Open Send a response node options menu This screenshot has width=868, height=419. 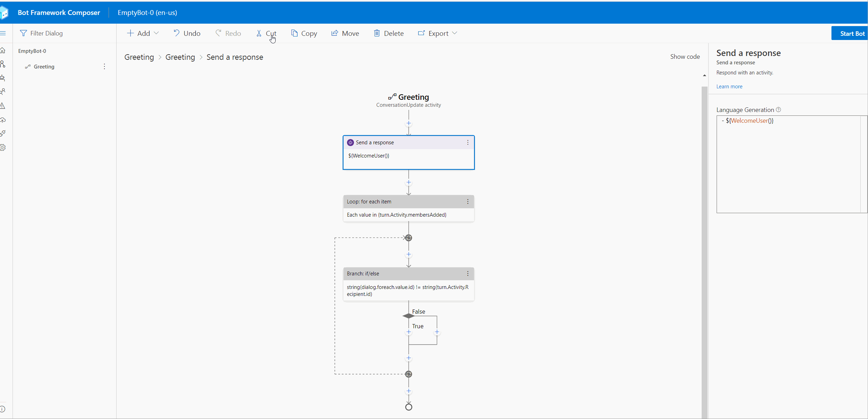pyautogui.click(x=468, y=143)
